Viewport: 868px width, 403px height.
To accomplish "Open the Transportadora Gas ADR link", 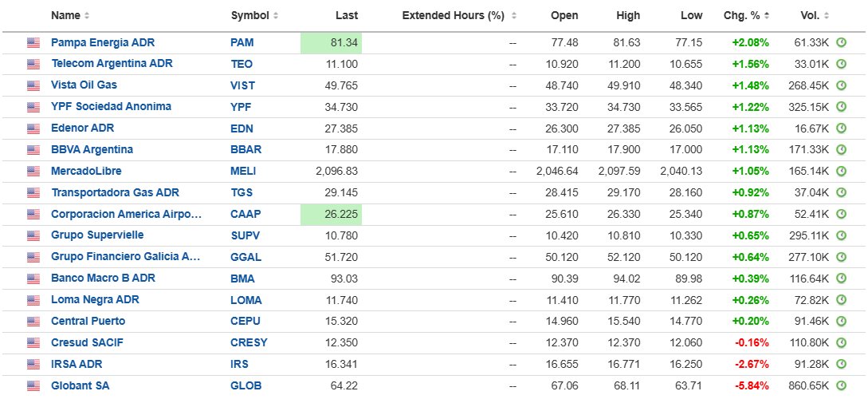I will coord(115,193).
